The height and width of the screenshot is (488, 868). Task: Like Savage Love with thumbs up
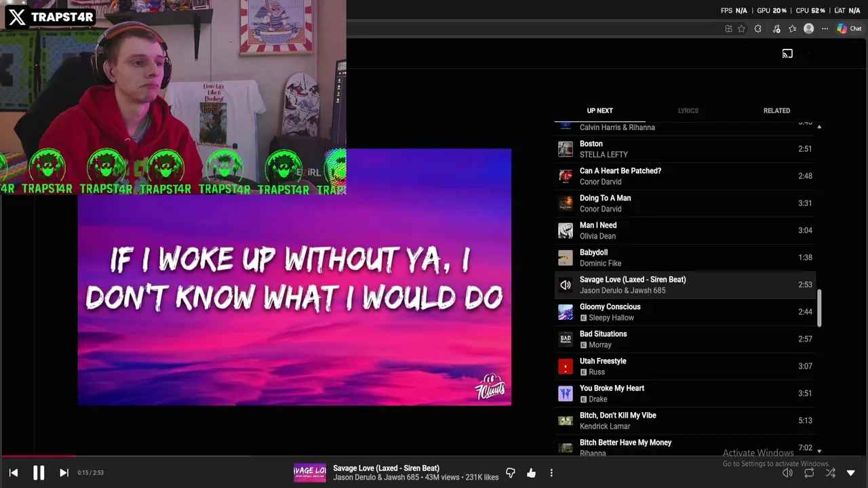(531, 472)
